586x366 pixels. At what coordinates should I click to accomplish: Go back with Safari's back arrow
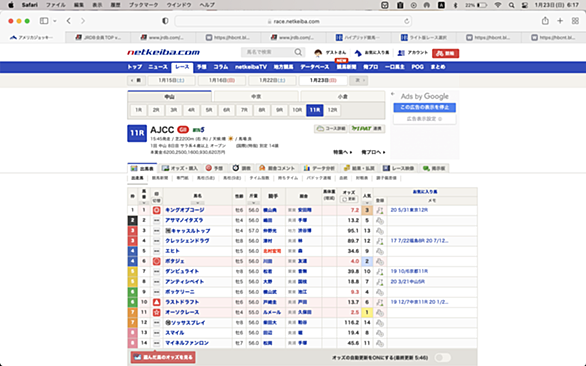coord(69,21)
